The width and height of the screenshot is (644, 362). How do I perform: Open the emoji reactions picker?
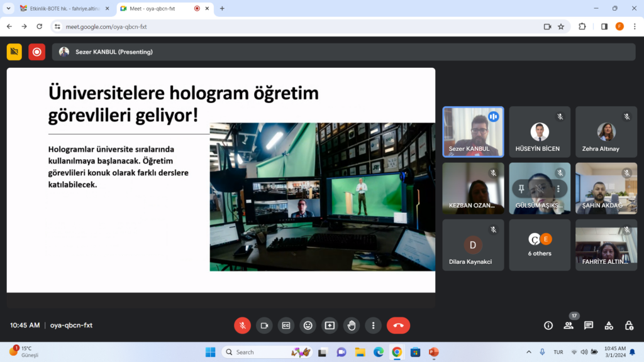pos(308,326)
